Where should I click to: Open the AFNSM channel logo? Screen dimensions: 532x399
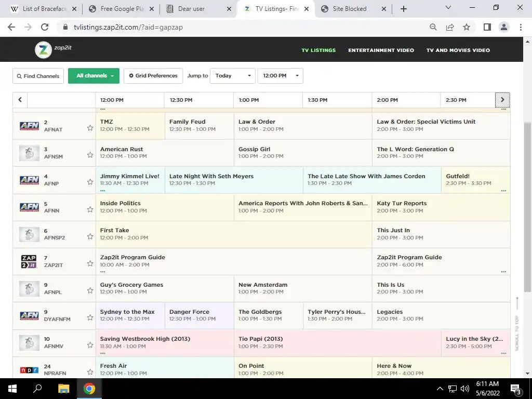point(29,153)
